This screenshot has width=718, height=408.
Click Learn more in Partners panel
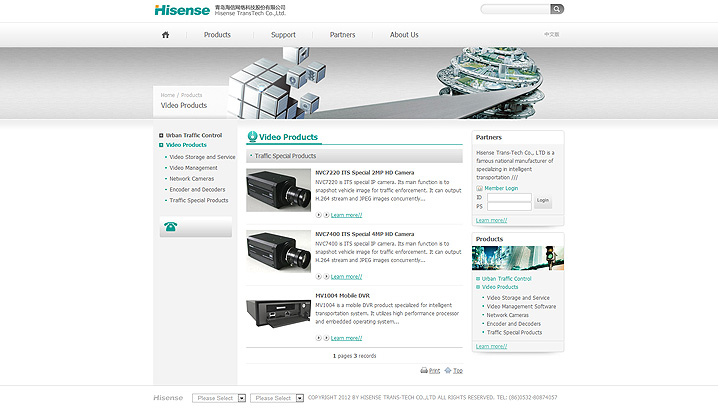point(491,220)
